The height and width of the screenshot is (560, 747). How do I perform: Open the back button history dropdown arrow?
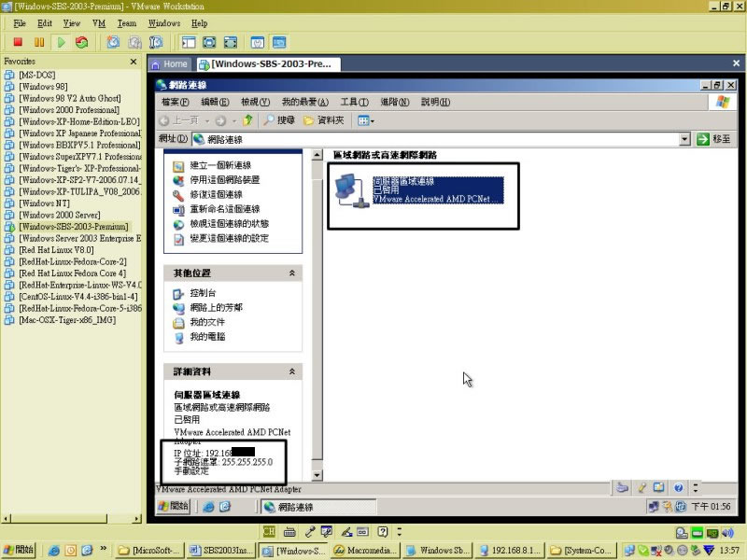206,121
